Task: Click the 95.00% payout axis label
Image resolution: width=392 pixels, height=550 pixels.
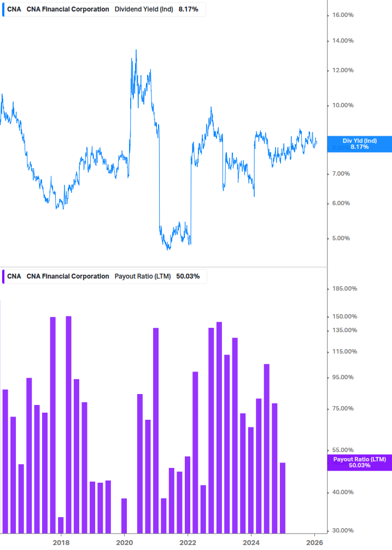Action: point(343,378)
